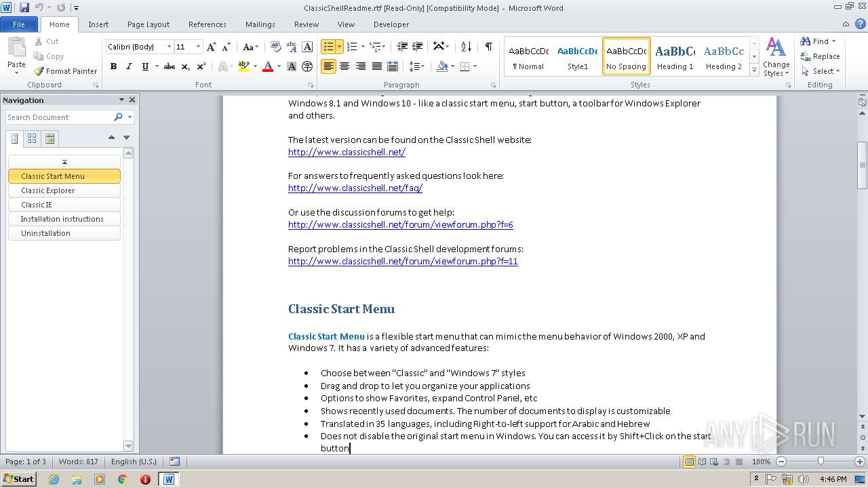Open the Line Spacing dropdown

coord(417,66)
